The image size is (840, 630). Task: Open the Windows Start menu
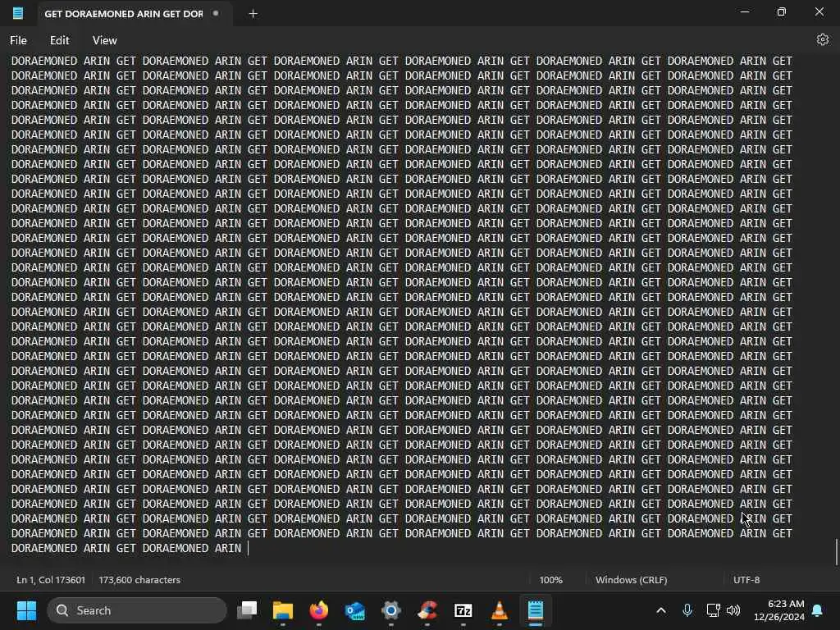26,610
